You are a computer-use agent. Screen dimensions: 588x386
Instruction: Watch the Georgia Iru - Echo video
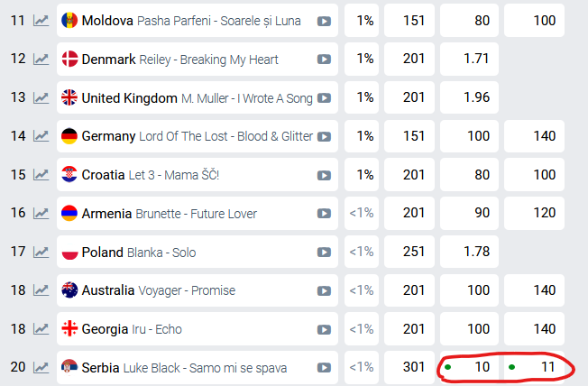point(324,329)
